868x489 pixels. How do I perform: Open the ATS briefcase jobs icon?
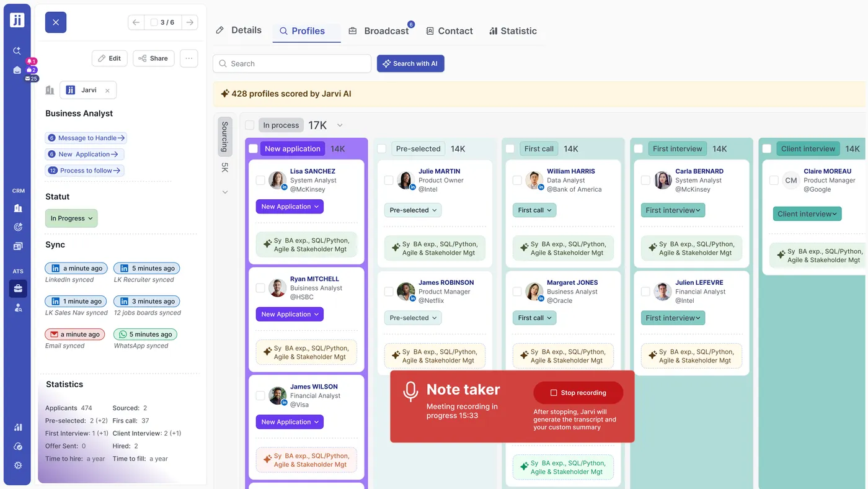(x=17, y=288)
